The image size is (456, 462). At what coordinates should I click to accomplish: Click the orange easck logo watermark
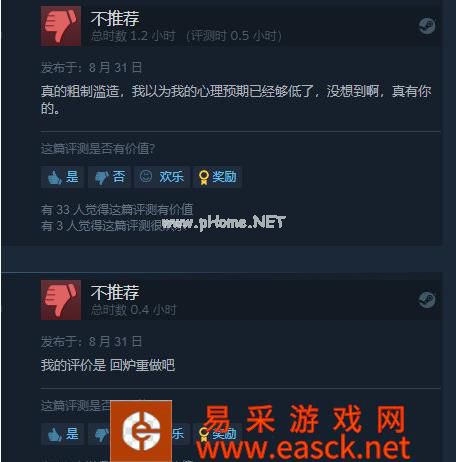coord(141,431)
